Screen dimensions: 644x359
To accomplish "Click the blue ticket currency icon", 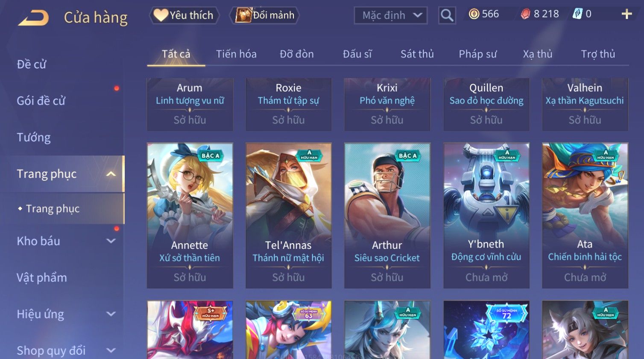I will (577, 14).
